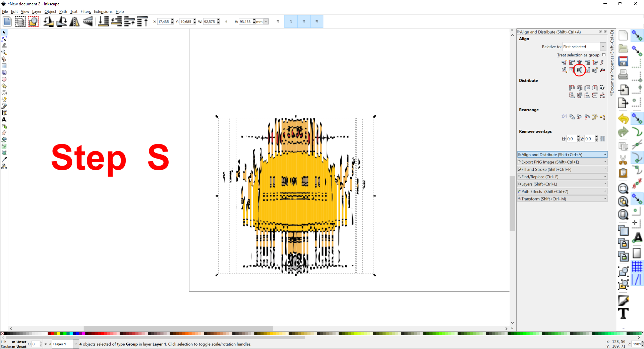The image size is (644, 349).
Task: Select the Rectangle tool
Action: coord(4,66)
